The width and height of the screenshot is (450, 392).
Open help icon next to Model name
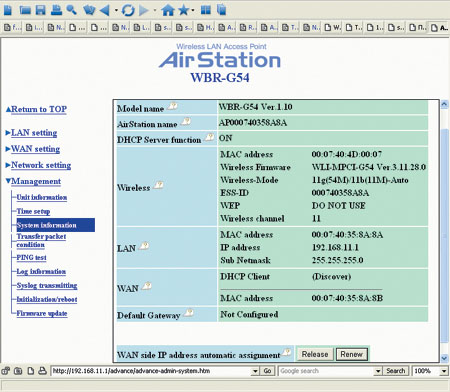point(172,106)
